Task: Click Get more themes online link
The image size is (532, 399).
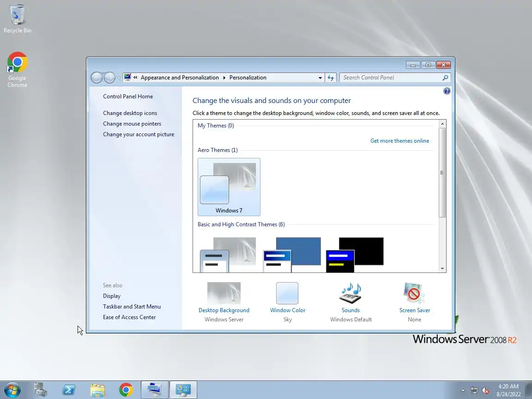Action: [x=399, y=141]
